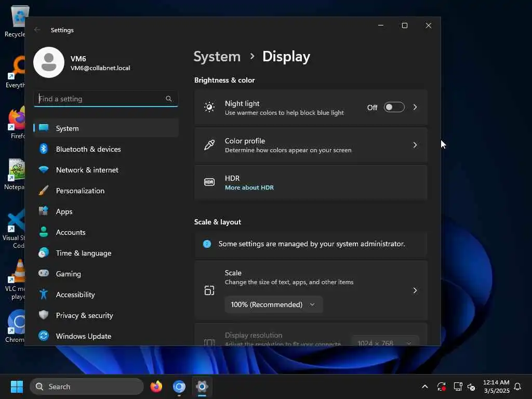The height and width of the screenshot is (399, 532).
Task: Click the System monitor icon in sidebar
Action: [44, 128]
